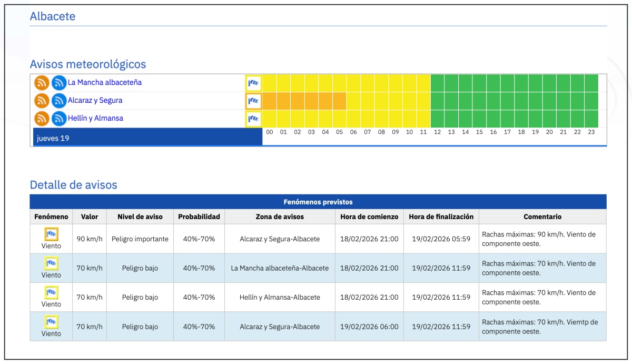
Task: Open blue feed icon for Hellín y Almansa
Action: [x=59, y=119]
